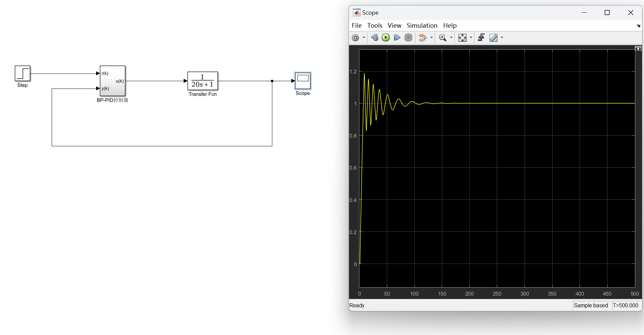Open the Triggers icon in Scope toolbar

pyautogui.click(x=481, y=38)
